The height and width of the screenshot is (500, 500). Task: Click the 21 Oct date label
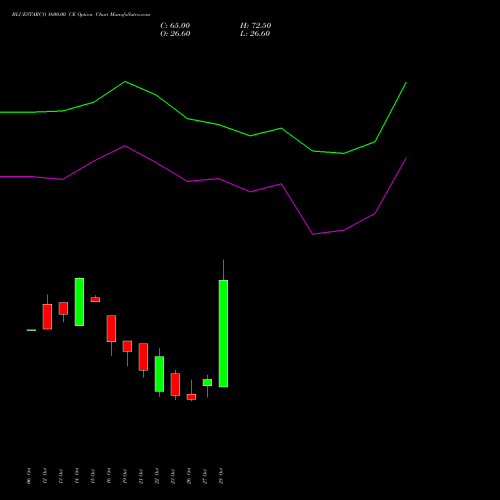[x=141, y=476]
